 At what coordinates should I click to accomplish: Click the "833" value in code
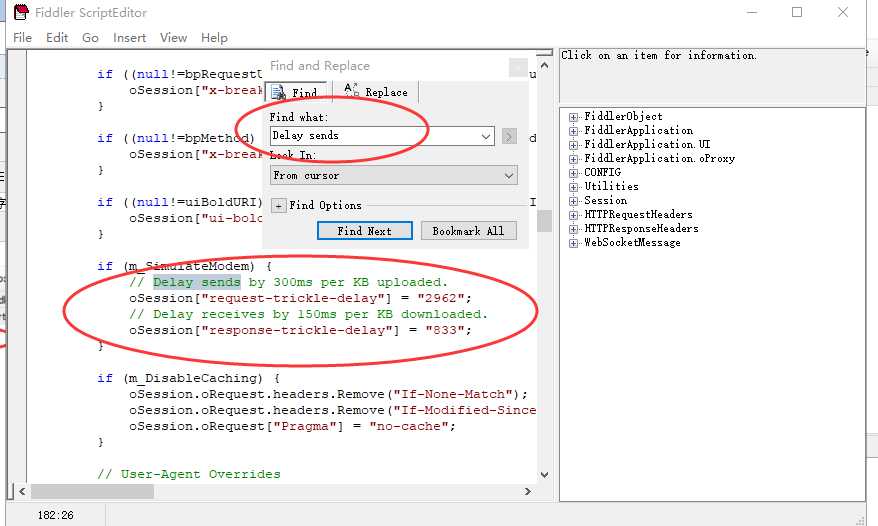point(445,330)
